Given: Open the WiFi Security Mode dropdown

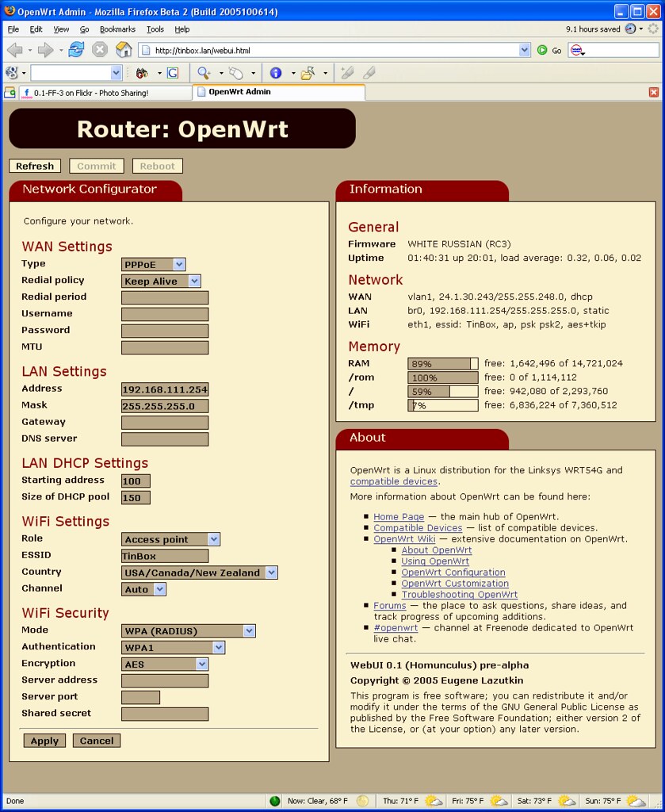Looking at the screenshot, I should 189,631.
